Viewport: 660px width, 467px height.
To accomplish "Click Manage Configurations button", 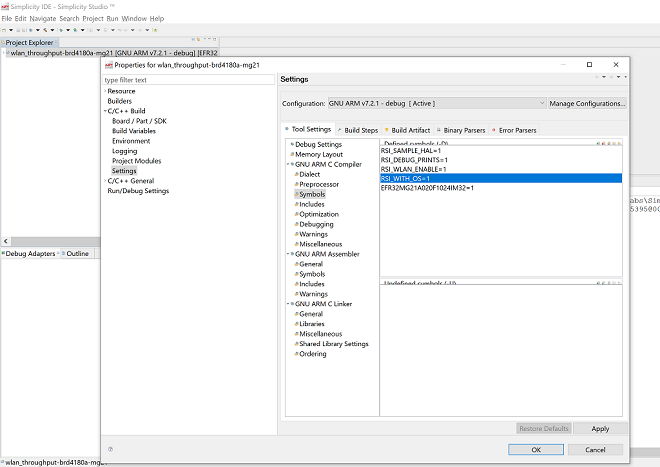I will click(x=587, y=103).
